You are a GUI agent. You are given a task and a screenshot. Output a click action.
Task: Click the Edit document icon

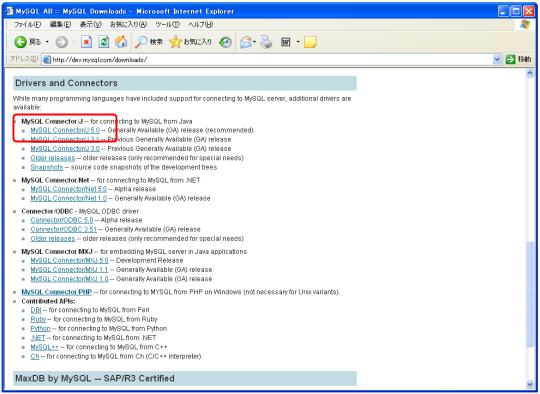(x=286, y=42)
